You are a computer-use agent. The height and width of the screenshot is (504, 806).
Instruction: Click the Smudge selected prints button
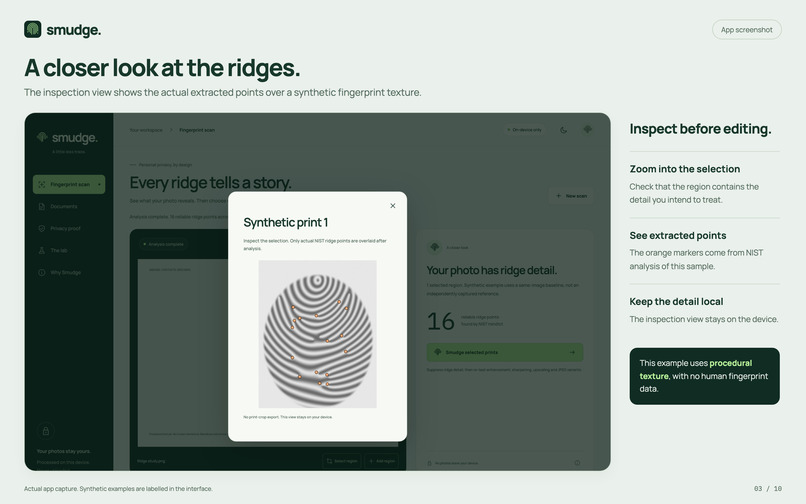pos(505,352)
